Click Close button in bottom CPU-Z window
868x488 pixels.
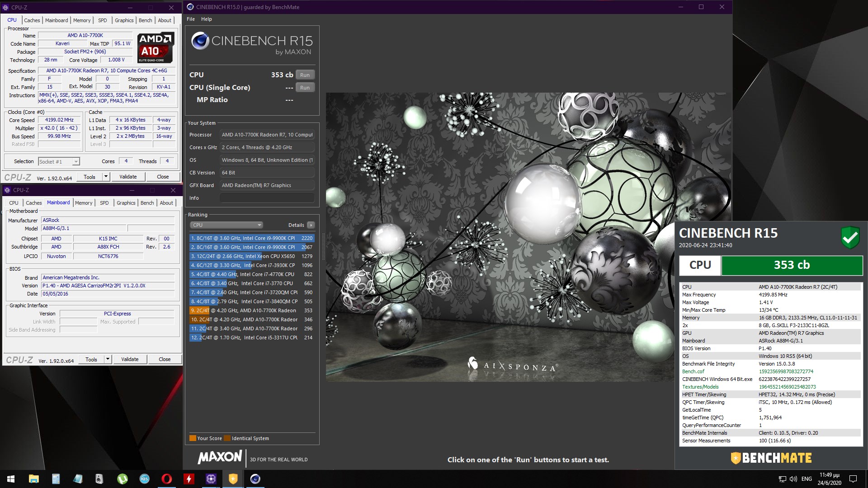165,359
